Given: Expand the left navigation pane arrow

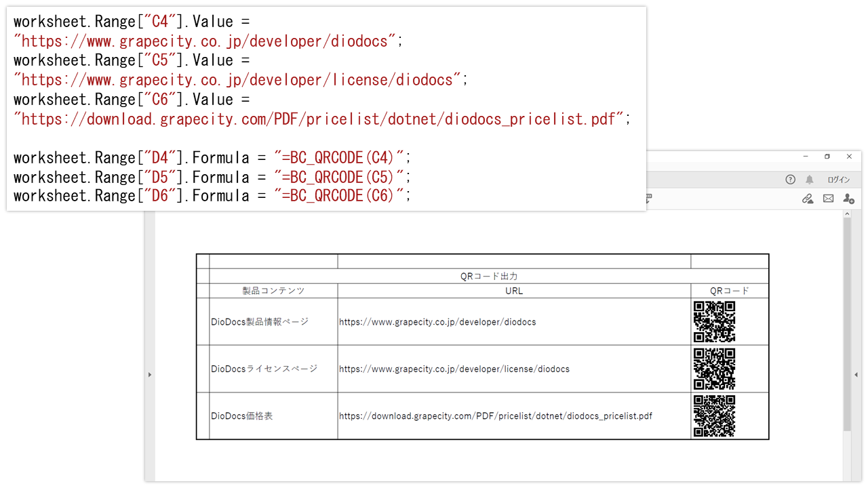Looking at the screenshot, I should click(x=150, y=374).
